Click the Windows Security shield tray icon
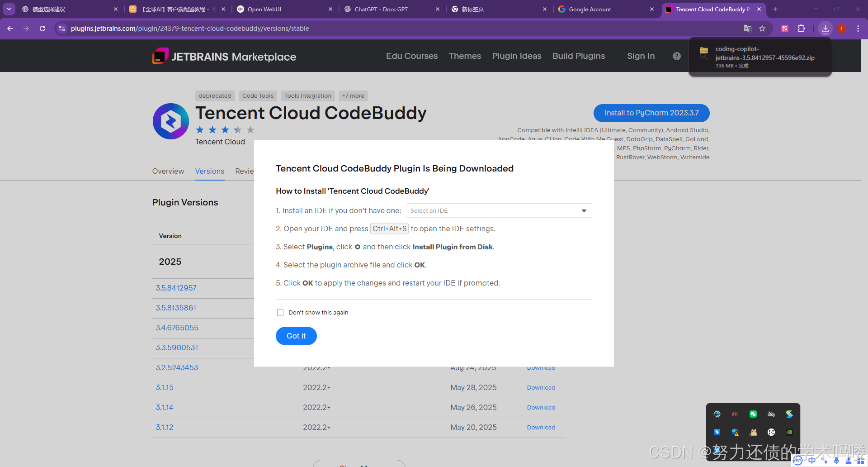 click(x=735, y=432)
